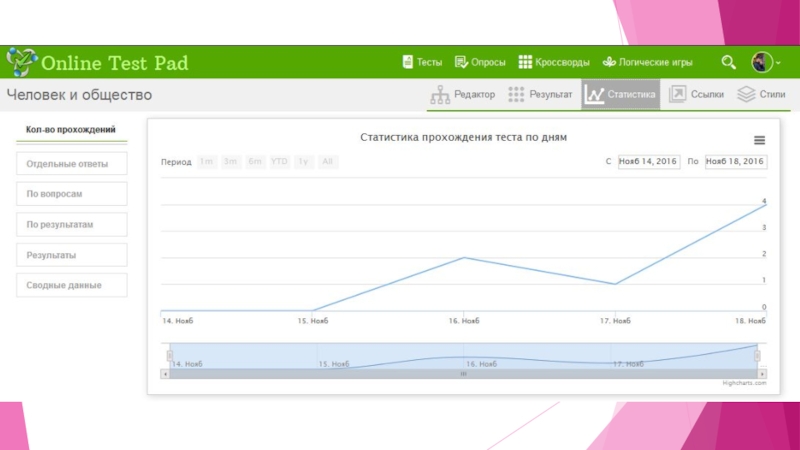Open Сводные данные statistics
Screen dimensions: 800x450
coord(72,286)
